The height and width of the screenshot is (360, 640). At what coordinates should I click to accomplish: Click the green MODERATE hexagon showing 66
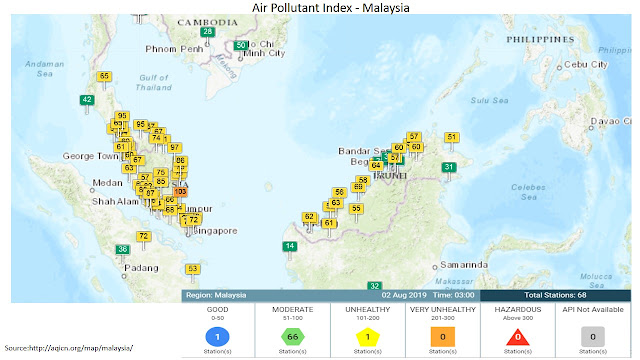(293, 337)
